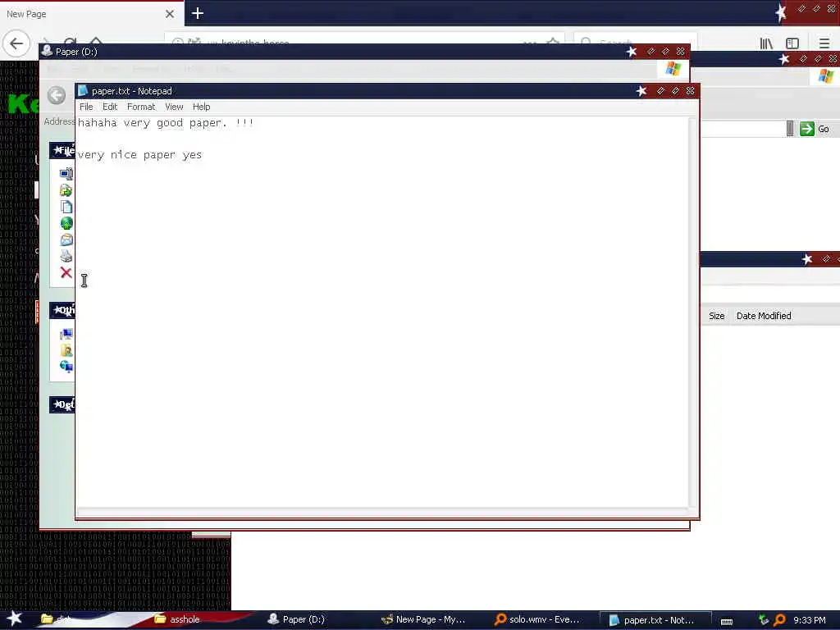Screen dimensions: 840x630
Task: Collapse the File tasks panel header
Action: click(x=62, y=151)
